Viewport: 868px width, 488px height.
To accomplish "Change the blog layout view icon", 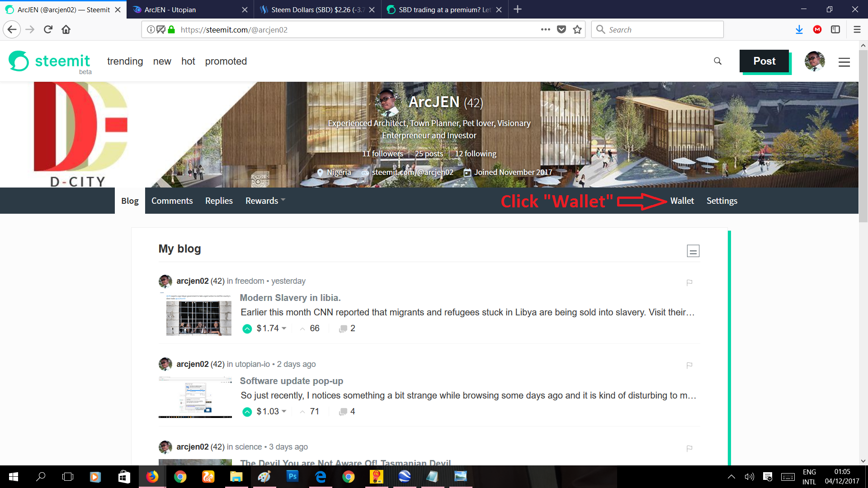I will (x=693, y=251).
